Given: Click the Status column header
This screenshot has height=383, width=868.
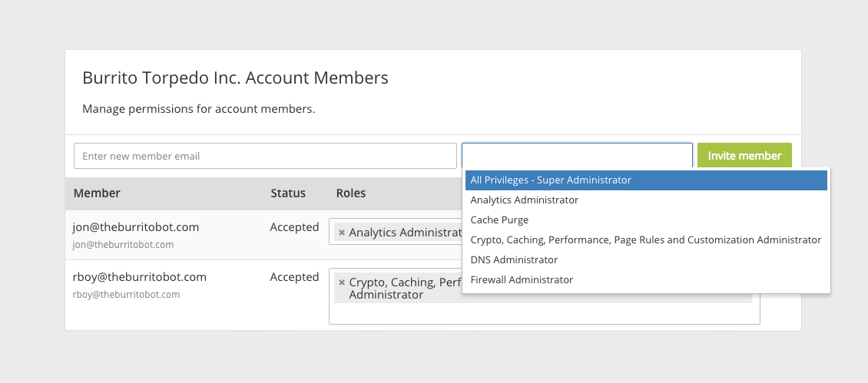Looking at the screenshot, I should [x=288, y=193].
